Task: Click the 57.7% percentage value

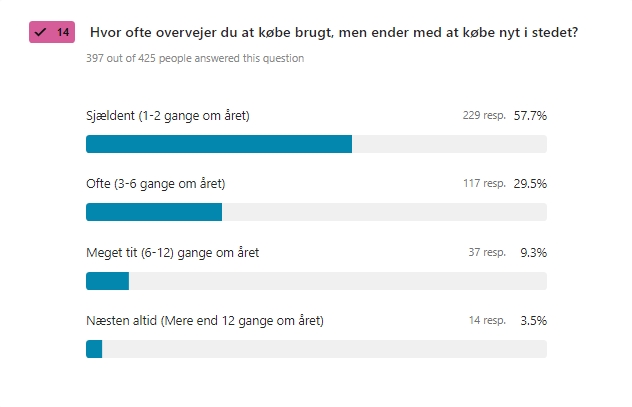Action: click(x=530, y=116)
